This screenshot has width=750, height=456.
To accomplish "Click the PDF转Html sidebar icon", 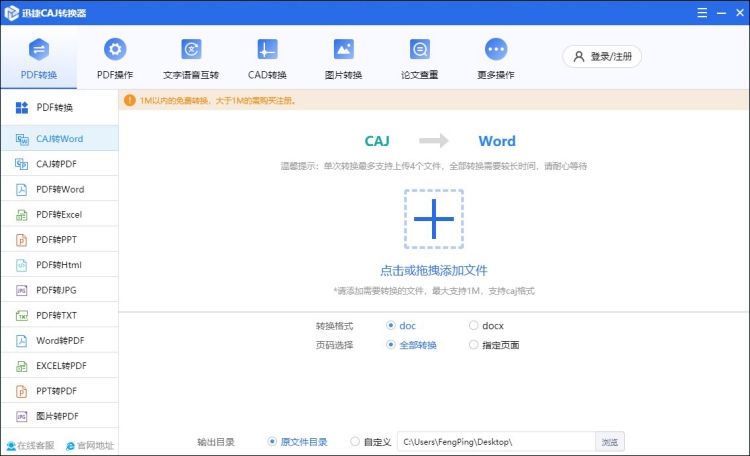I will tap(22, 265).
